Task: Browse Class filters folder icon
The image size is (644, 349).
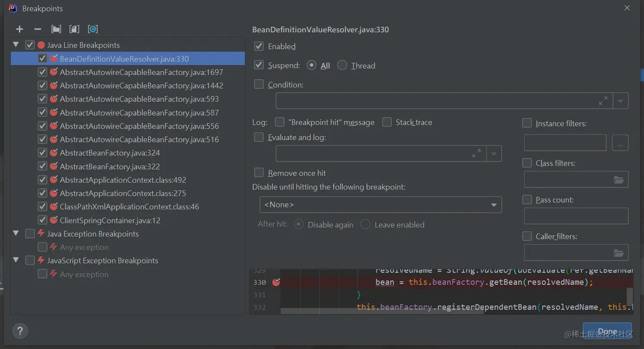Action: click(x=619, y=180)
